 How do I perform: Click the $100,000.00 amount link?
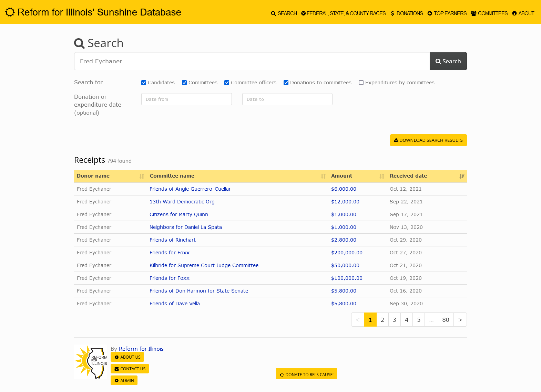[x=347, y=278]
